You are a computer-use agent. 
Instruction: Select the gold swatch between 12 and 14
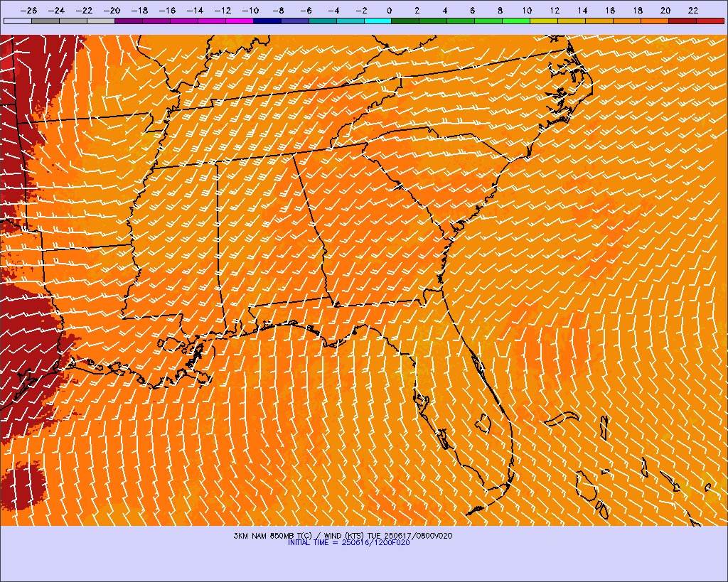click(x=572, y=21)
